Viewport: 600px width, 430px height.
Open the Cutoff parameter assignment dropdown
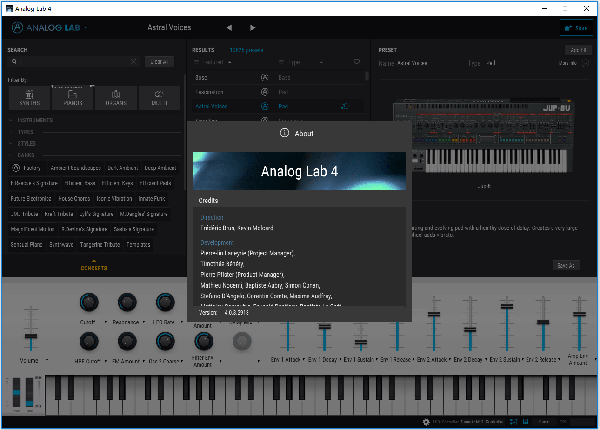pos(106,322)
